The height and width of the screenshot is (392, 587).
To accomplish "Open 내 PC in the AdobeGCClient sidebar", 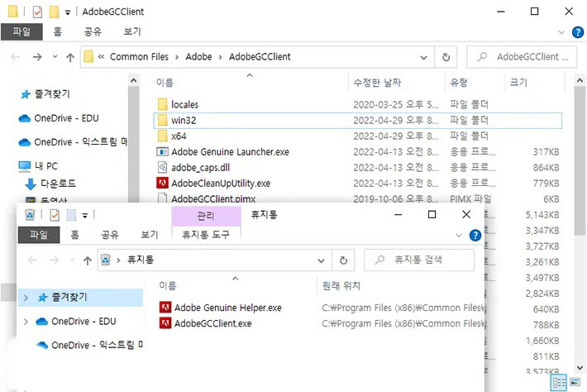I will coord(38,166).
